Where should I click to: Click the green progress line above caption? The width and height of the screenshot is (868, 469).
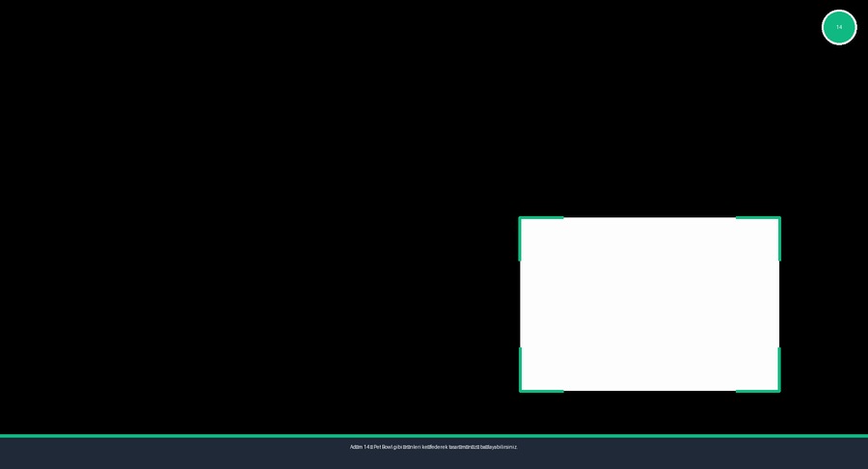(x=434, y=436)
